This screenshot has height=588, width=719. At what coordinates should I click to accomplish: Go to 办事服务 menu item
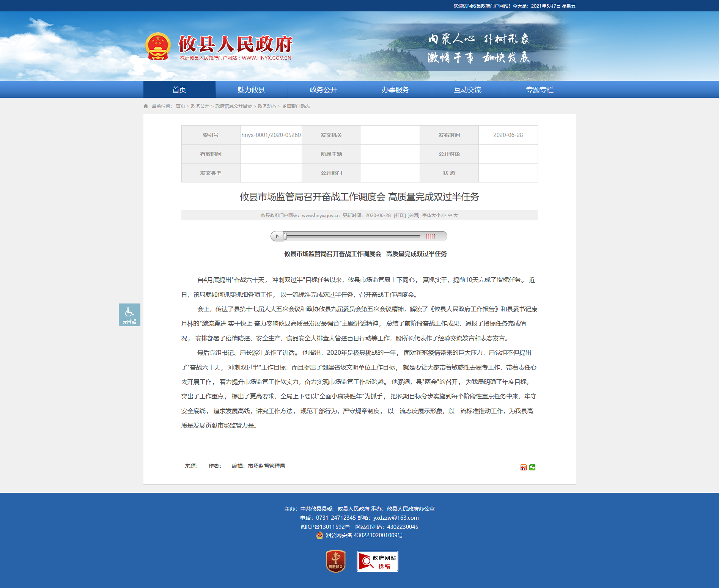pos(395,90)
